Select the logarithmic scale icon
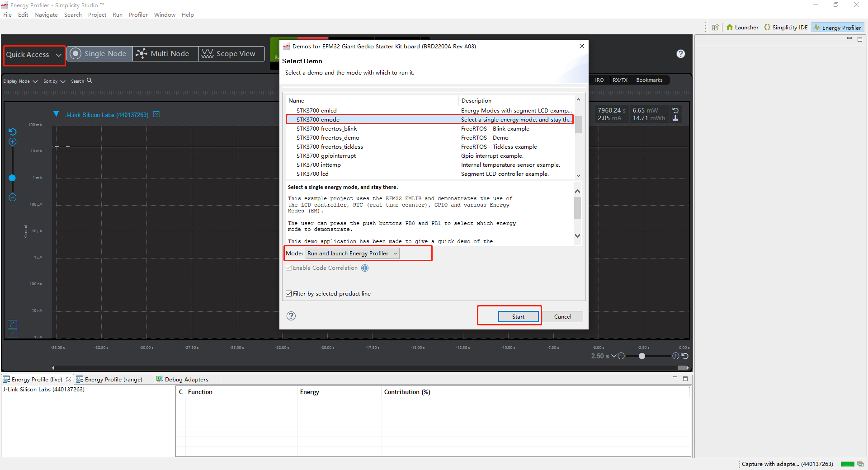The image size is (868, 470). point(13,324)
